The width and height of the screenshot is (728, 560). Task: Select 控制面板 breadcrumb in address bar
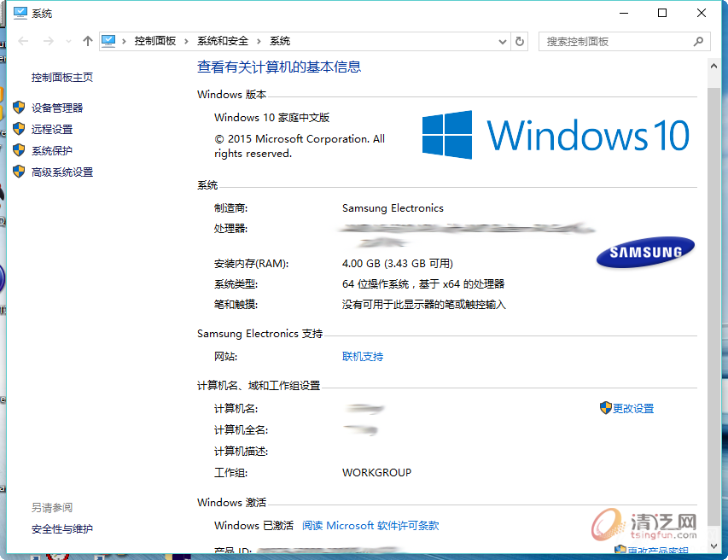click(155, 41)
